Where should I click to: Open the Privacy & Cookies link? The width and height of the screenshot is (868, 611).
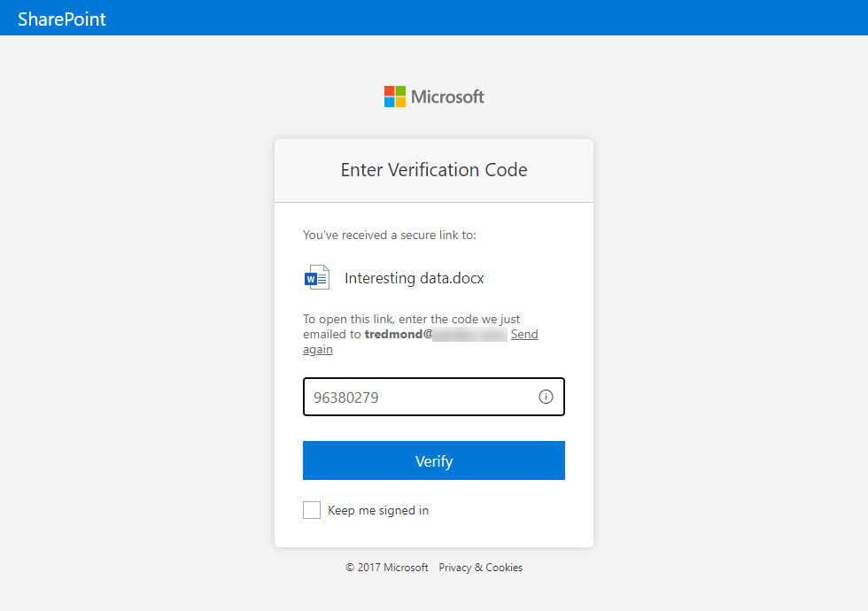point(480,568)
